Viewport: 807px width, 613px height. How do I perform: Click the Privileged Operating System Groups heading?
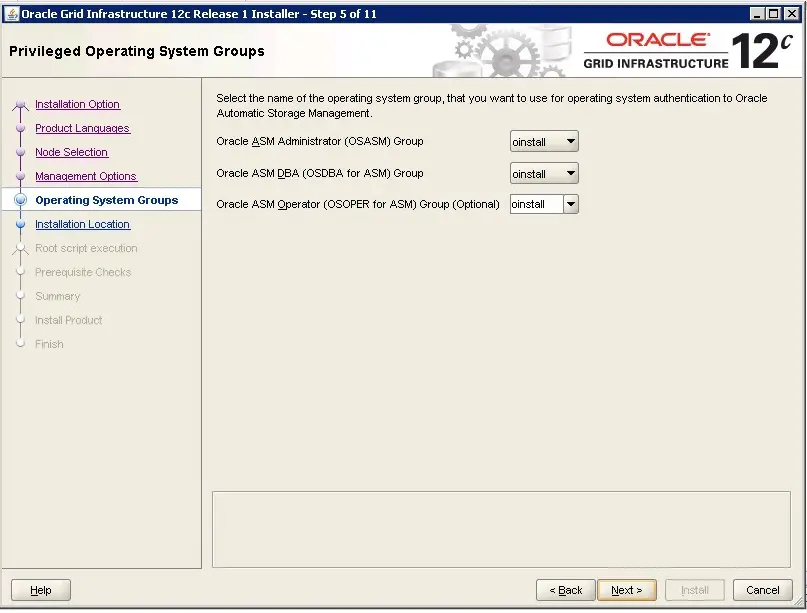coord(137,51)
